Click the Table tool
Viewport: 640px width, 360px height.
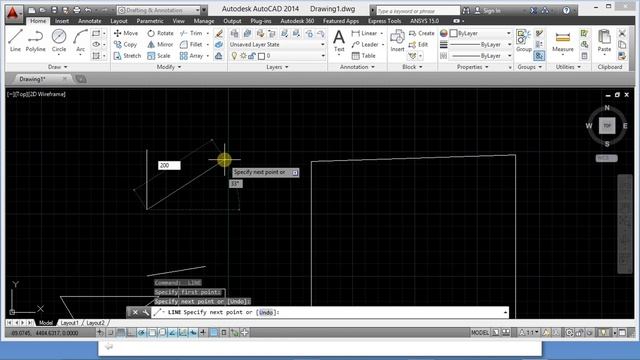coord(363,56)
